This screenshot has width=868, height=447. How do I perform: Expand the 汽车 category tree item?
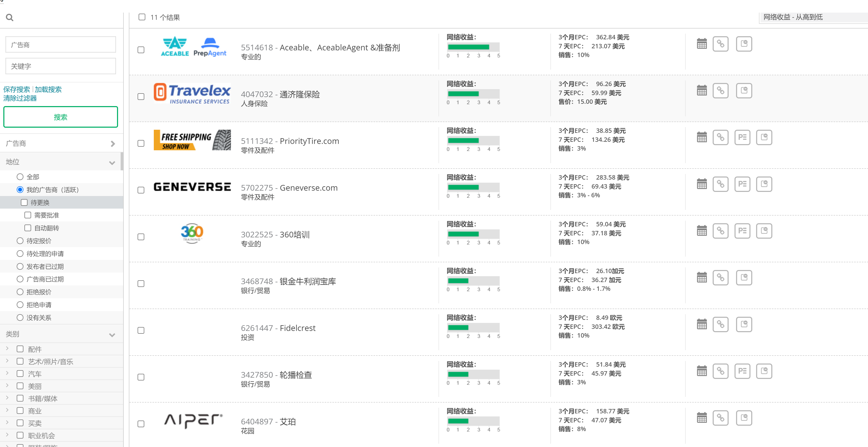pyautogui.click(x=7, y=373)
